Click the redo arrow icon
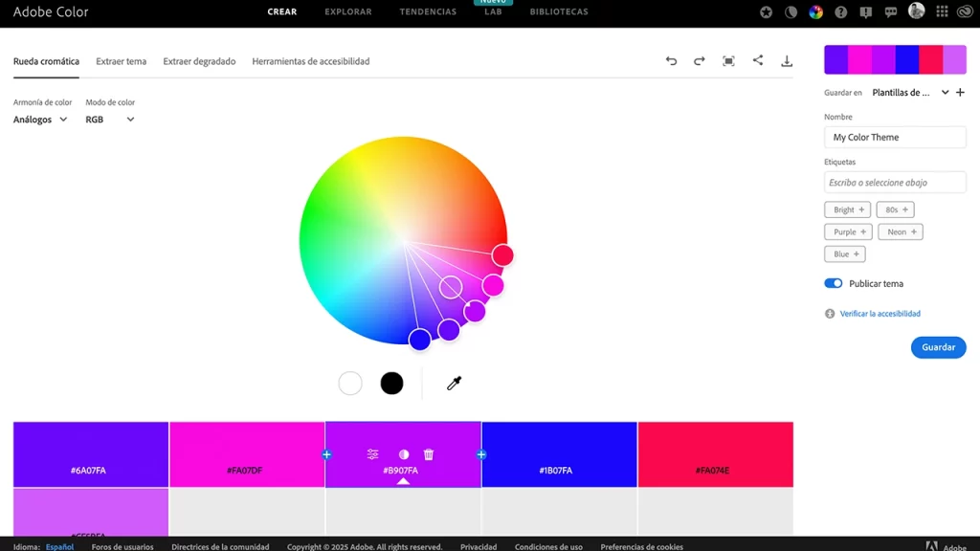The image size is (980, 551). click(700, 61)
